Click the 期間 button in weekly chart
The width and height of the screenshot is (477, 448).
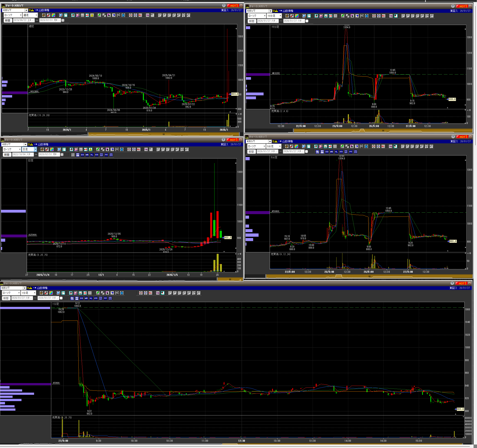[7, 20]
